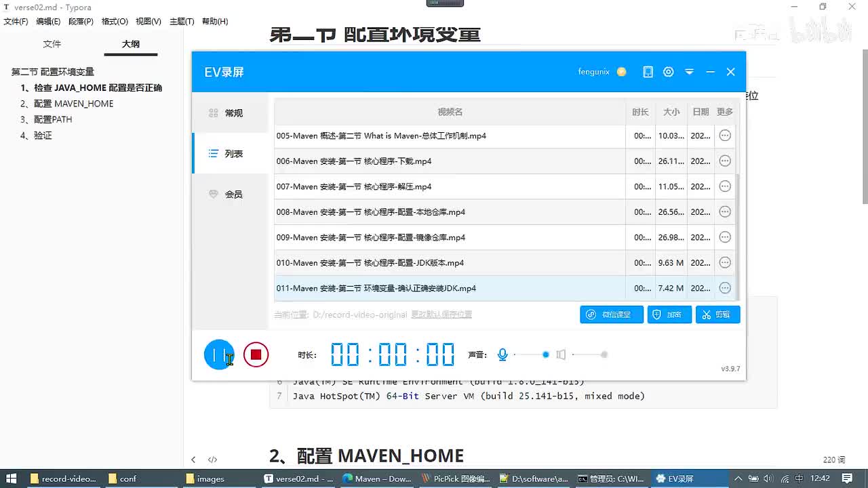Sort by 日期 column header
The width and height of the screenshot is (868, 488).
coord(701,112)
